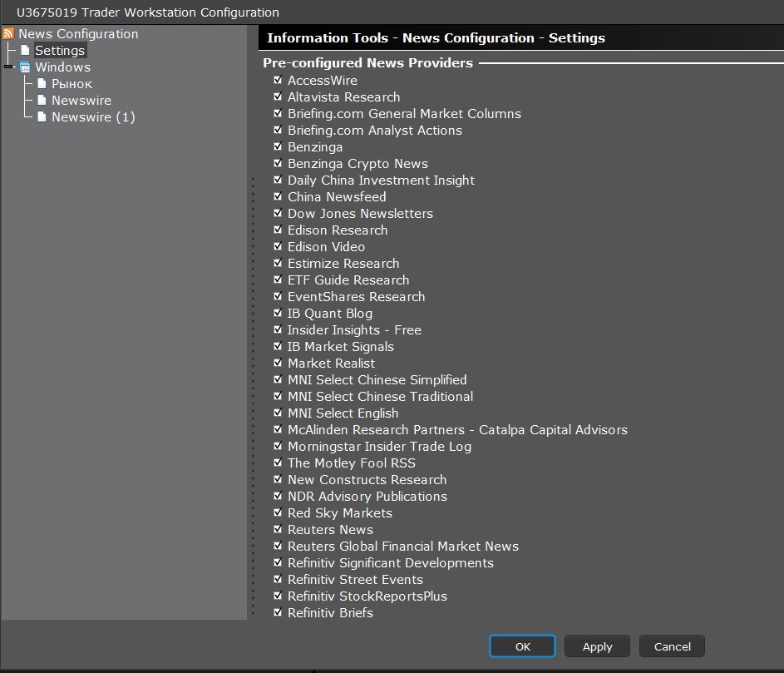The height and width of the screenshot is (673, 784).
Task: Open the Рынок window entry
Action: [72, 83]
